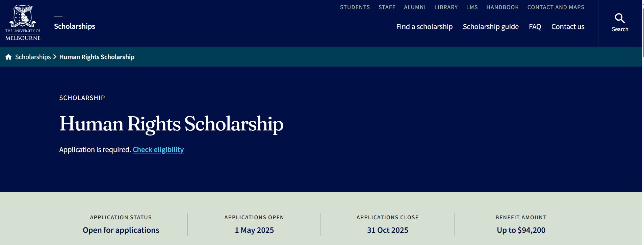Screen dimensions: 644x245
Task: Click the Scholarships site title in header
Action: click(x=75, y=26)
